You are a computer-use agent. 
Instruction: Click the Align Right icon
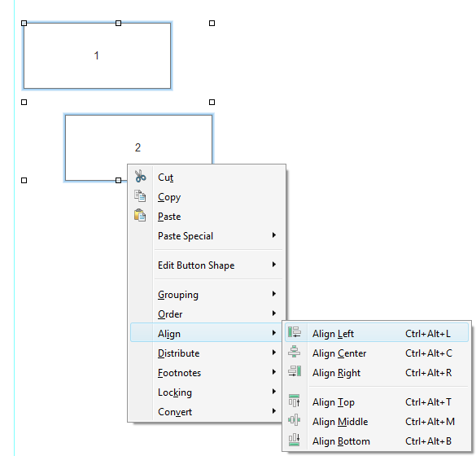point(295,371)
